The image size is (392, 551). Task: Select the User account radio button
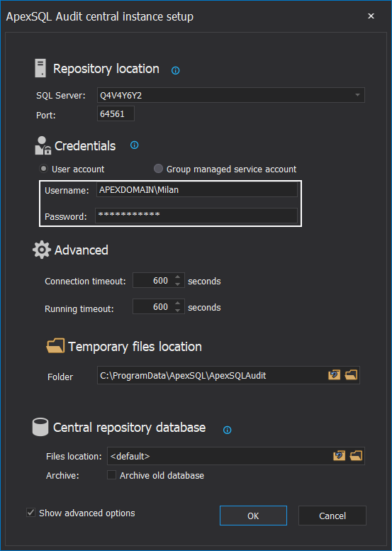pos(43,169)
